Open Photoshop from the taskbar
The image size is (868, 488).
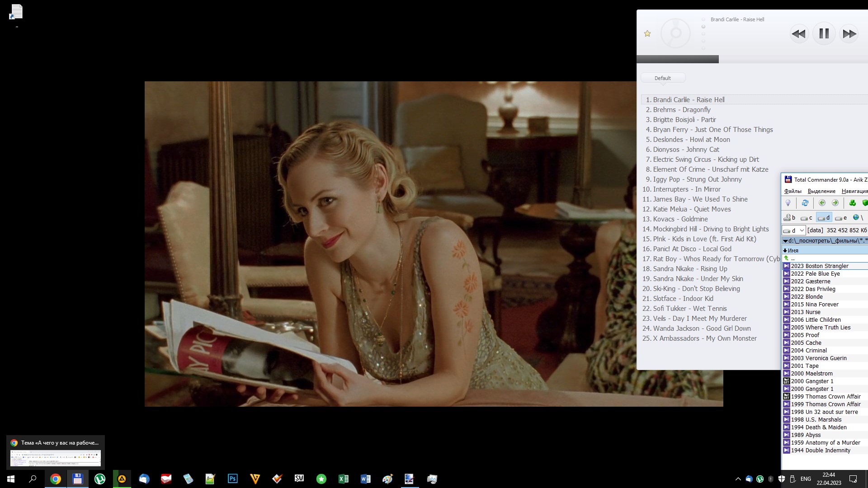[x=232, y=479]
